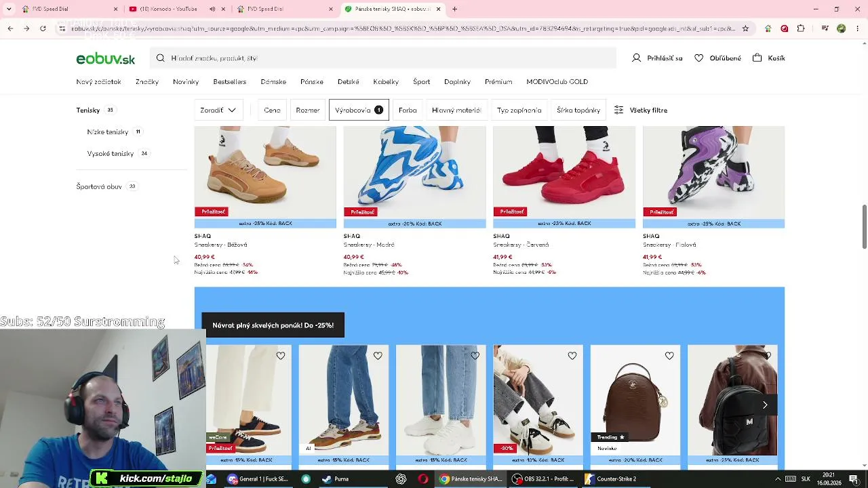Open OBS 32.2.1 from the taskbar

544,479
